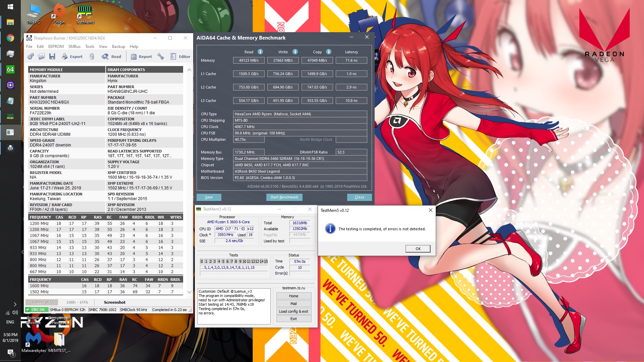Open the View menu in Thaiphoon Burner
The width and height of the screenshot is (644, 362).
pos(103,47)
